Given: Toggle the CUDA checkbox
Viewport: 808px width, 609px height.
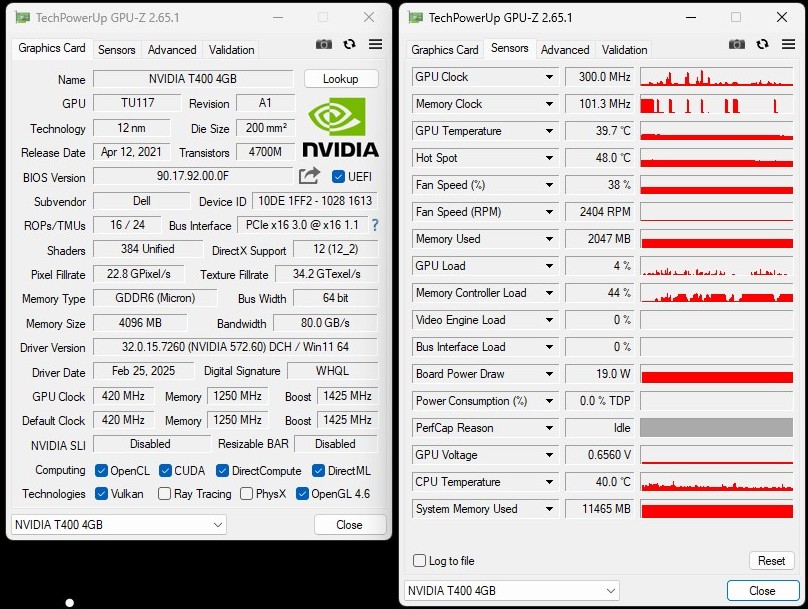Looking at the screenshot, I should coord(165,470).
